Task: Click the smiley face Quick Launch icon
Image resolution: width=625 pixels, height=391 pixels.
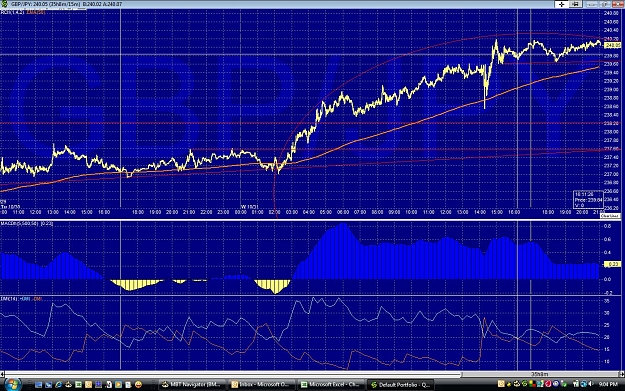Action: point(138,385)
